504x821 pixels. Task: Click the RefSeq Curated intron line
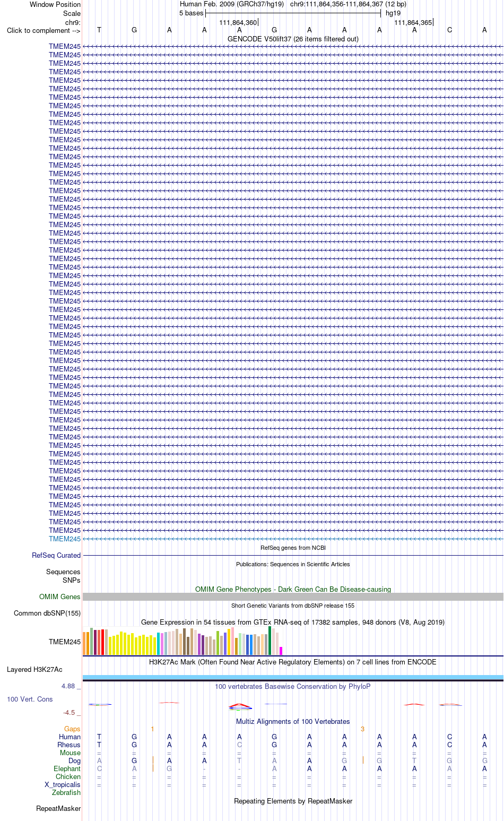click(293, 555)
